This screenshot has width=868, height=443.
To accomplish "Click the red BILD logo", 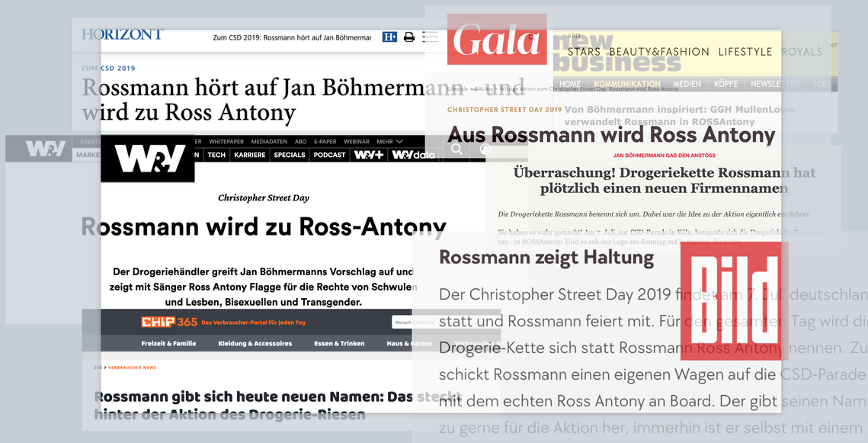I will [734, 300].
